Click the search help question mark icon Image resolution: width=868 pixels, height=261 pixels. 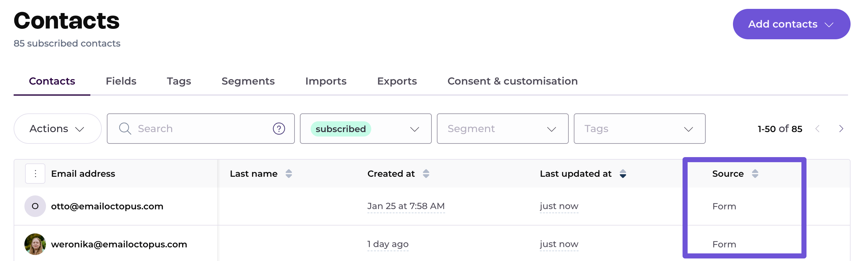[279, 129]
